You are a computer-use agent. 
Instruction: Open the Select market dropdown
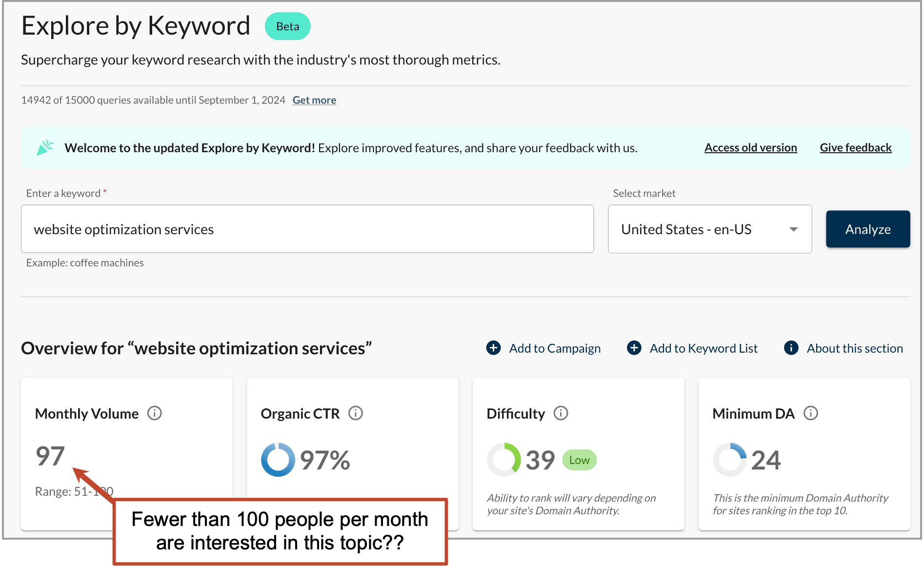point(709,229)
